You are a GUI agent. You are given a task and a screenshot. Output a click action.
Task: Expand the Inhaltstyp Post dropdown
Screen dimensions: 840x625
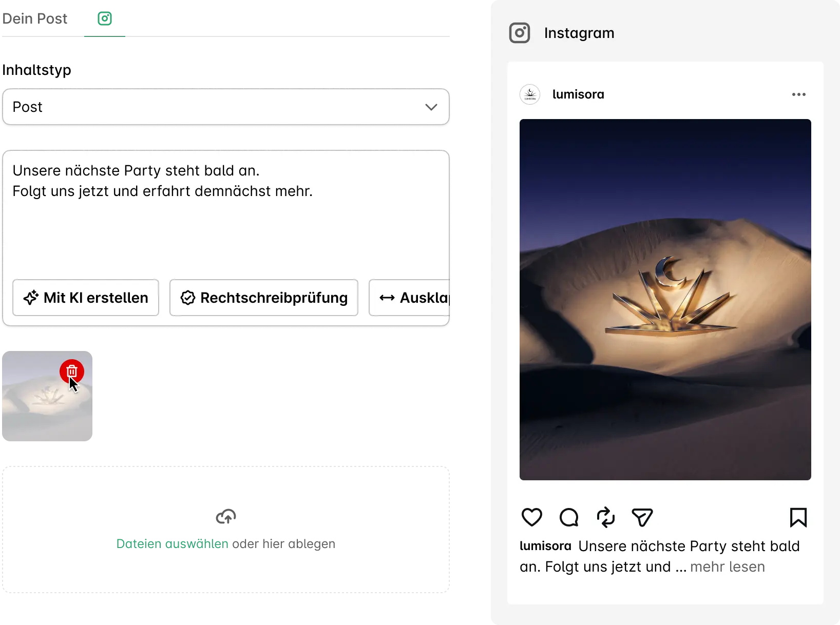tap(226, 107)
